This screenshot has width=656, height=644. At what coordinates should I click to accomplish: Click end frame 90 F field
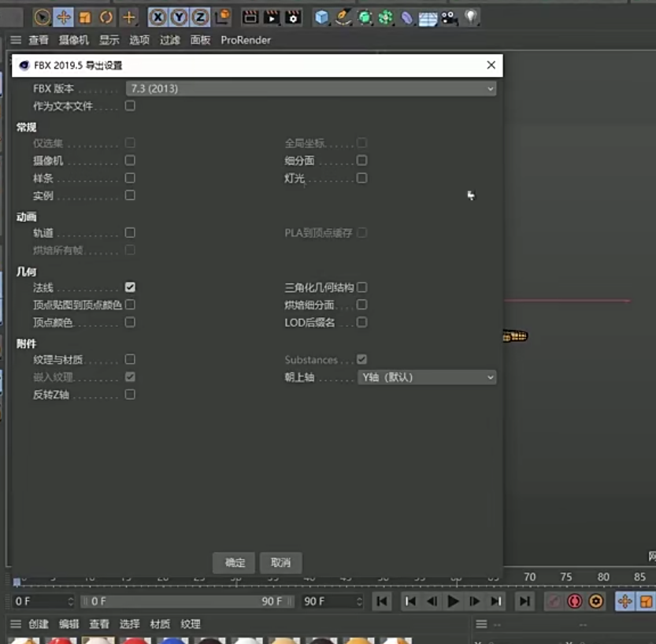(332, 601)
